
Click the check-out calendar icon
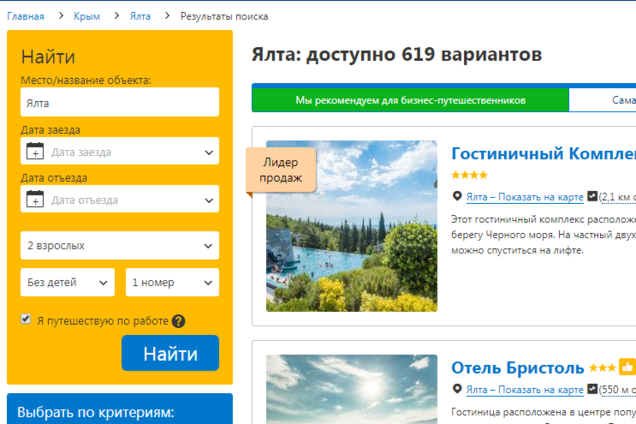pyautogui.click(x=35, y=199)
